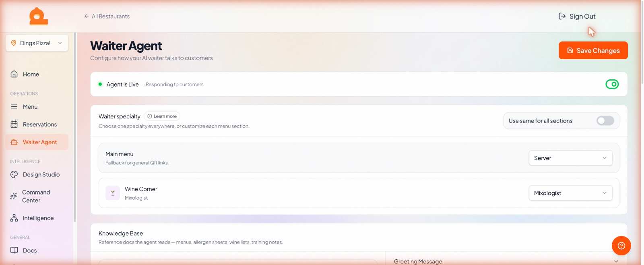Click the Reference docs the agent reads text
This screenshot has width=644, height=265.
[191, 242]
